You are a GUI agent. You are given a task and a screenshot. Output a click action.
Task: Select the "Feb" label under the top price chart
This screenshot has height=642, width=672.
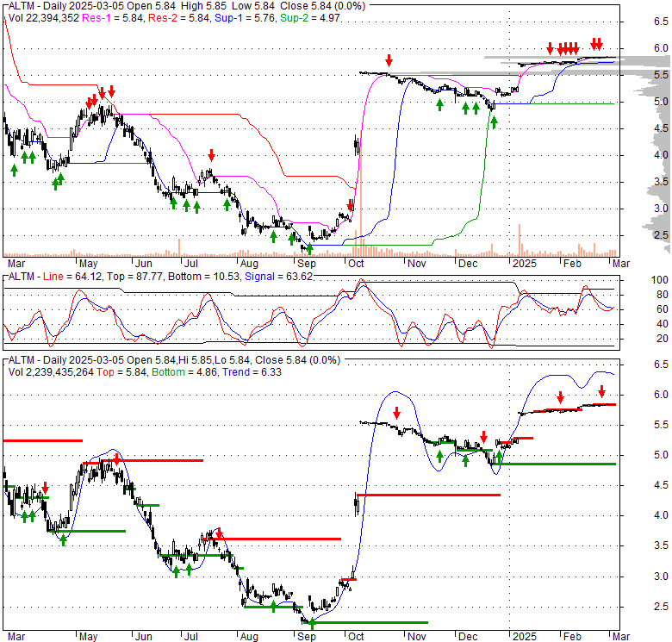pyautogui.click(x=572, y=263)
